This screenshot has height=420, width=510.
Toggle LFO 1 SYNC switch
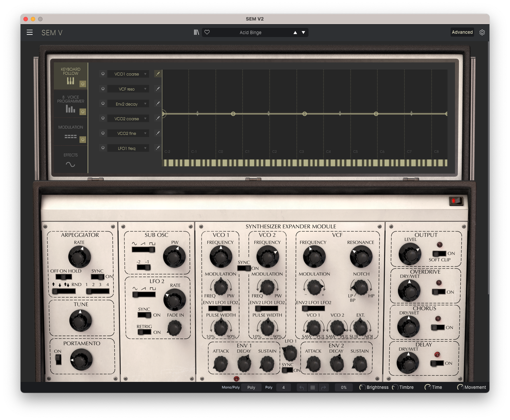point(287,370)
